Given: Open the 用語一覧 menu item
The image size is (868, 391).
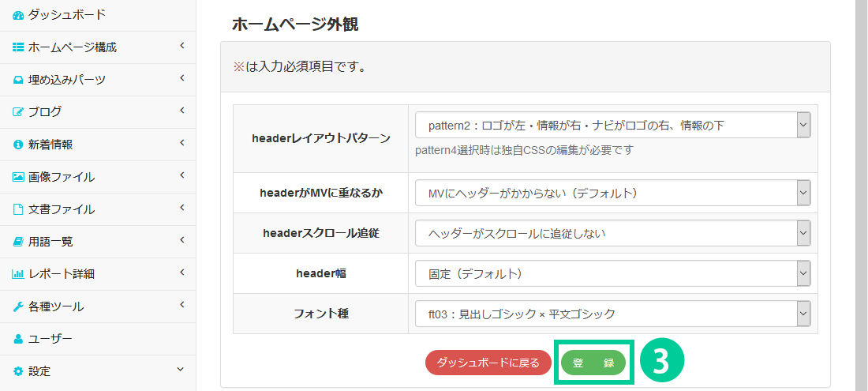Looking at the screenshot, I should coord(50,242).
